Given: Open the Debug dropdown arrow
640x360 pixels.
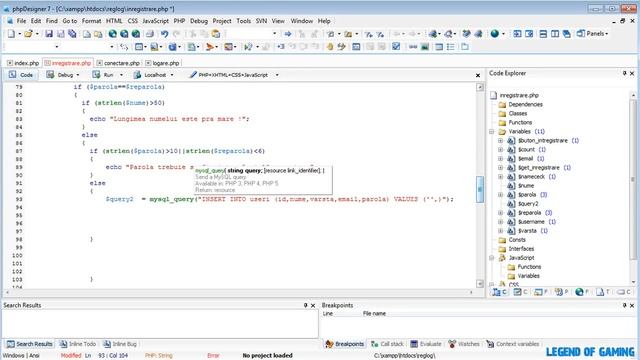Looking at the screenshot, I should [78, 75].
